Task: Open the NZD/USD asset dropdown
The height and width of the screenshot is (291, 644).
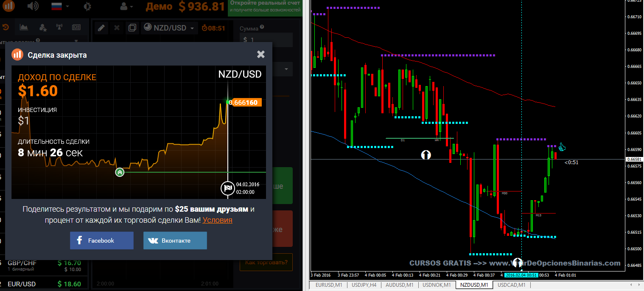Action: [x=169, y=28]
